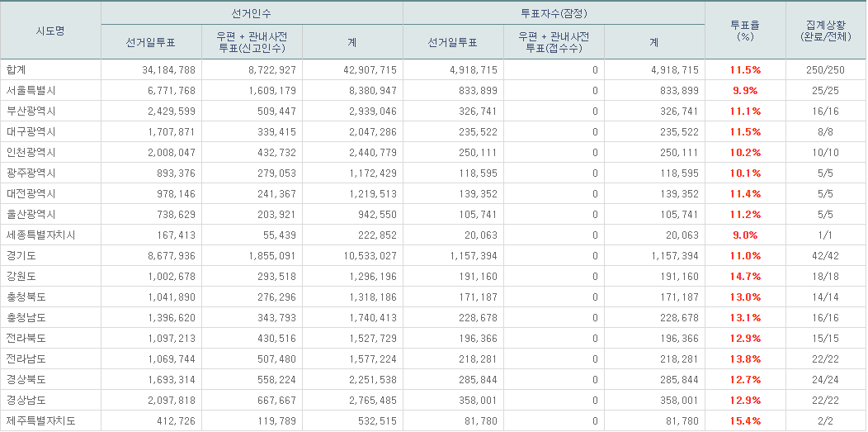Click the 집계상황 (완료/전체) column header
868x432 pixels.
point(825,31)
